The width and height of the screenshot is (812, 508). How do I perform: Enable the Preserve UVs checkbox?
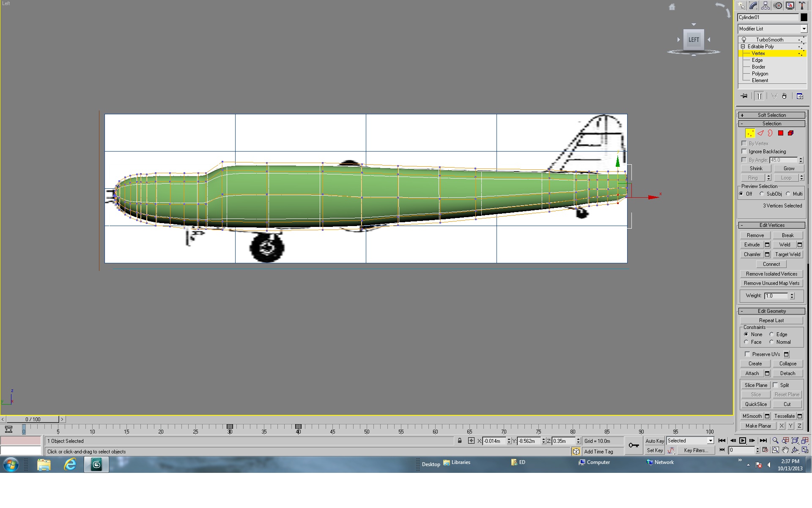point(747,354)
